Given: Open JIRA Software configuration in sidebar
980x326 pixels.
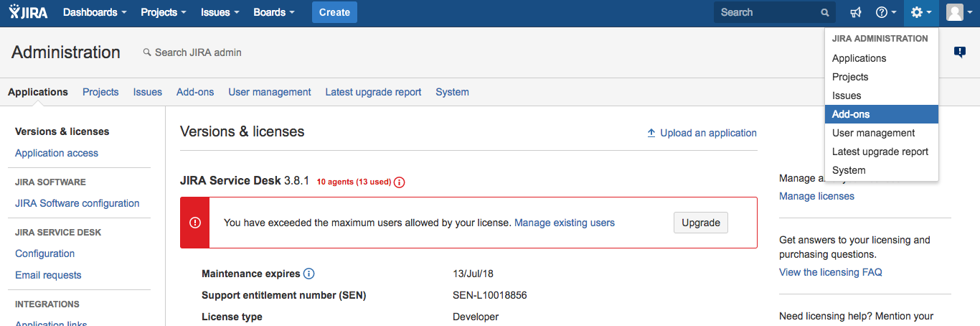Looking at the screenshot, I should click(77, 203).
